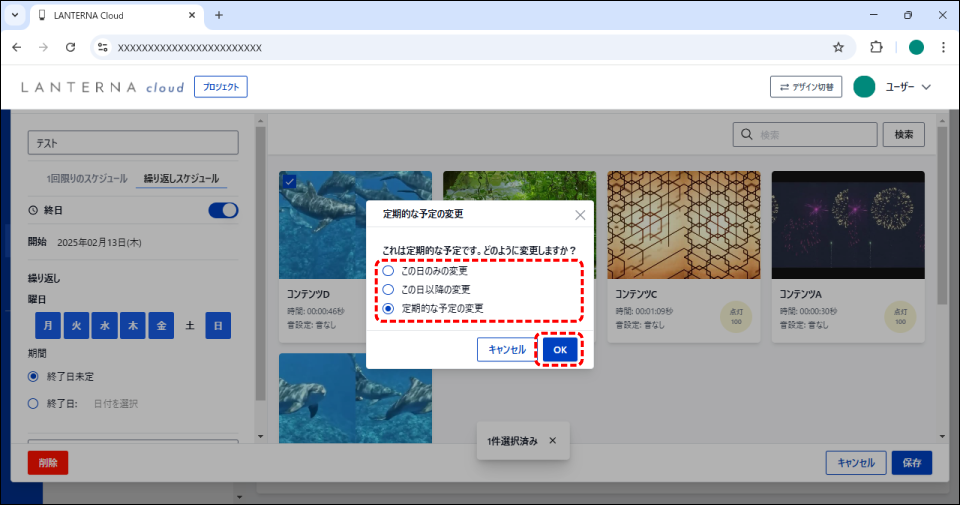Screen dimensions: 960x505
Task: Open a new browser tab
Action: click(x=219, y=15)
